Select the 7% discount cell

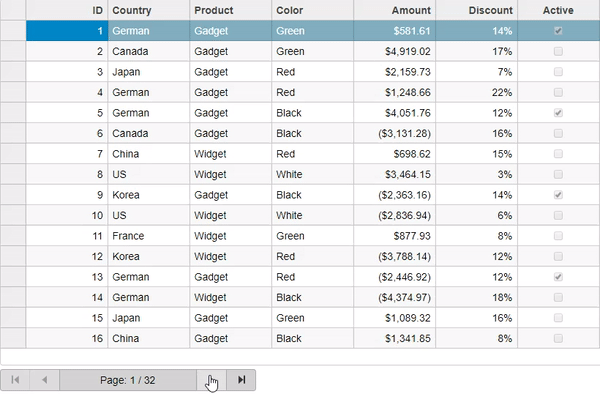coord(476,72)
